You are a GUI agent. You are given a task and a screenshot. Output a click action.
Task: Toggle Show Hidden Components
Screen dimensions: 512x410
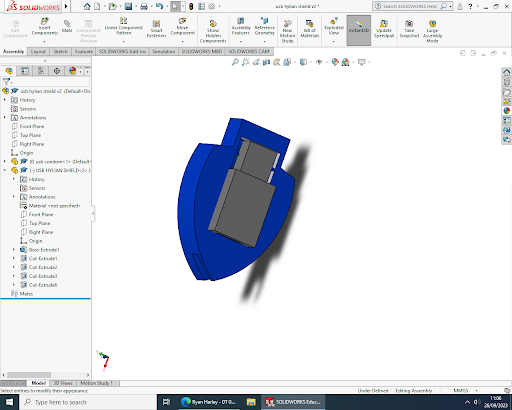pyautogui.click(x=213, y=31)
